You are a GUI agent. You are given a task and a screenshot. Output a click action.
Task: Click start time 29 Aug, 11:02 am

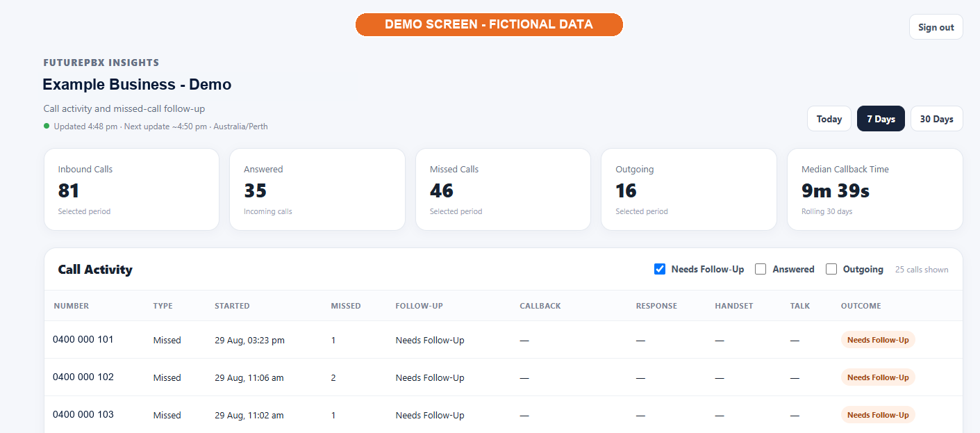tap(249, 416)
